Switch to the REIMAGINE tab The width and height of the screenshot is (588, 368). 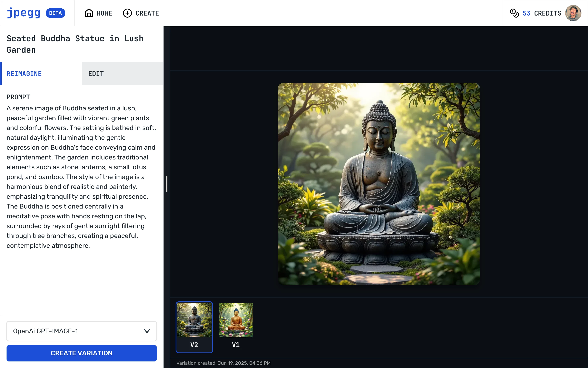(41, 74)
